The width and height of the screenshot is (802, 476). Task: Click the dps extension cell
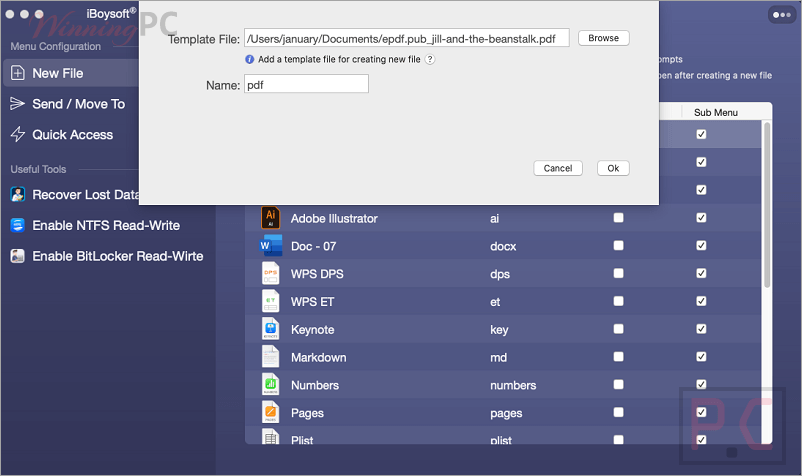(x=500, y=274)
